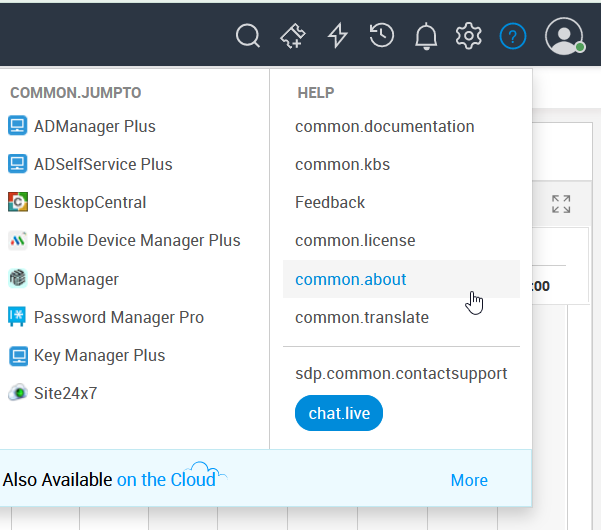The image size is (601, 530).
Task: Click the chat.live button
Action: point(339,413)
